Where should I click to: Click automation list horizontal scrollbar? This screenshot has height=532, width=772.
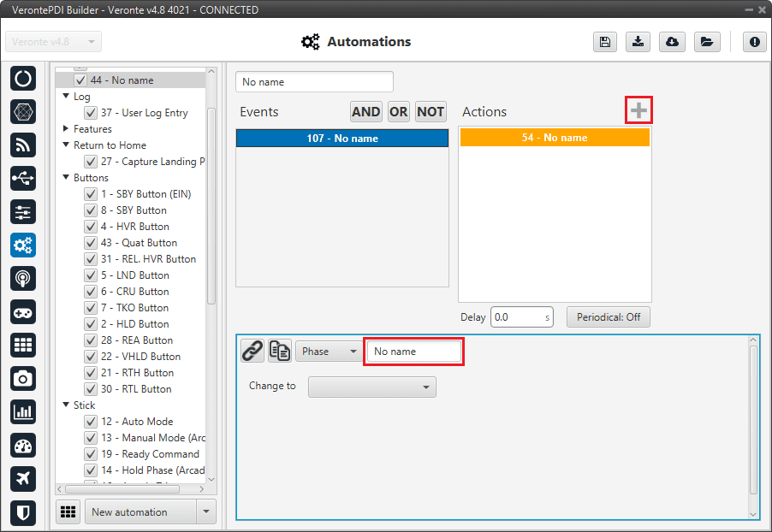pos(122,489)
